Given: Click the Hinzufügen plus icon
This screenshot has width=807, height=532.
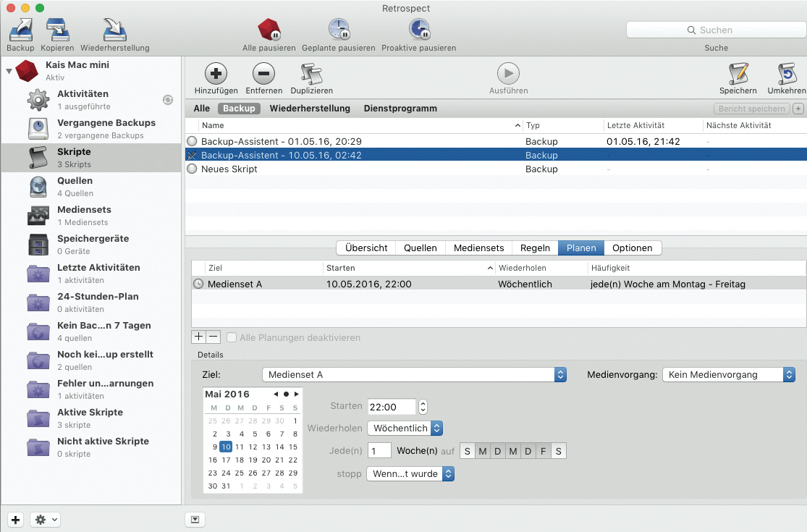Looking at the screenshot, I should pyautogui.click(x=216, y=74).
